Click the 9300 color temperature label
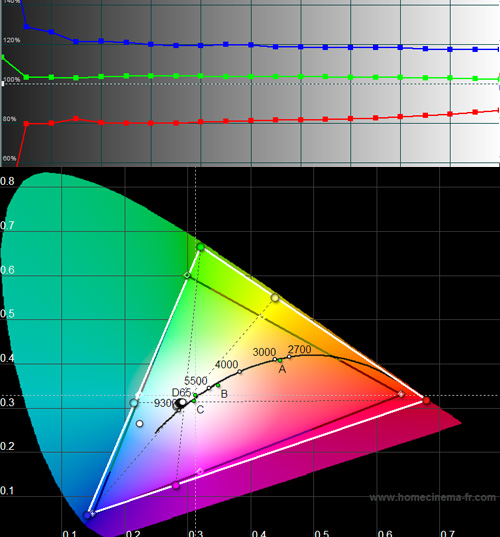Screen dimensions: 500x537 tap(164, 403)
